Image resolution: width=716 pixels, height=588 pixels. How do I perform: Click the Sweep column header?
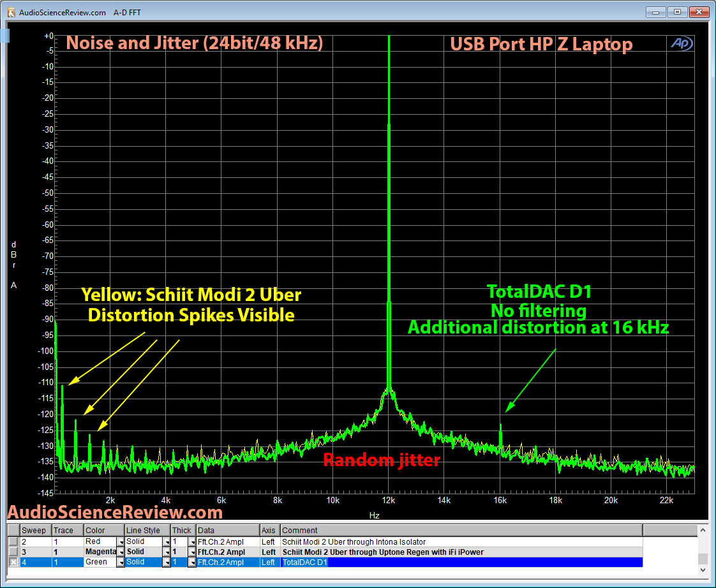pyautogui.click(x=36, y=530)
